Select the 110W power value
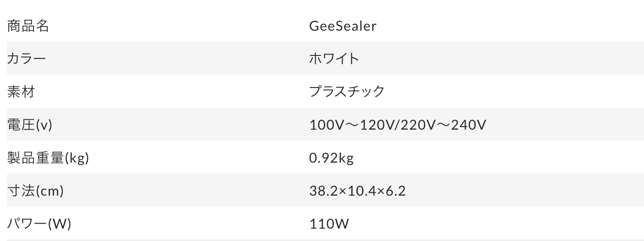 coord(329,224)
